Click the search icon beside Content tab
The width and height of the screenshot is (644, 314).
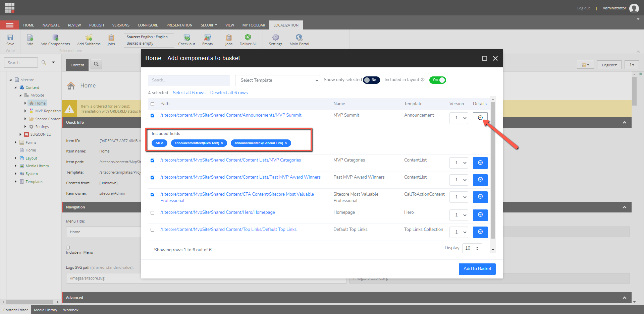pyautogui.click(x=96, y=64)
